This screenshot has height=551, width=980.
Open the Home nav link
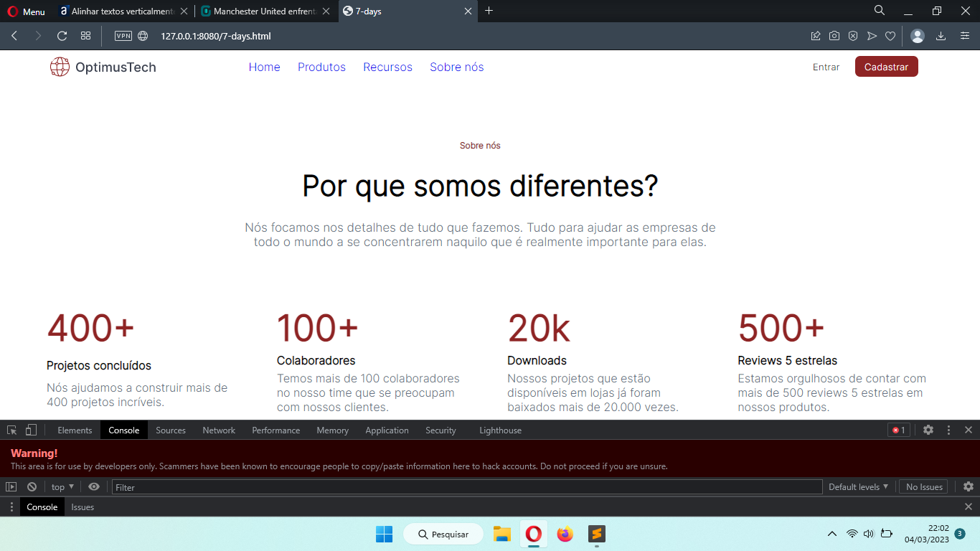coord(265,67)
